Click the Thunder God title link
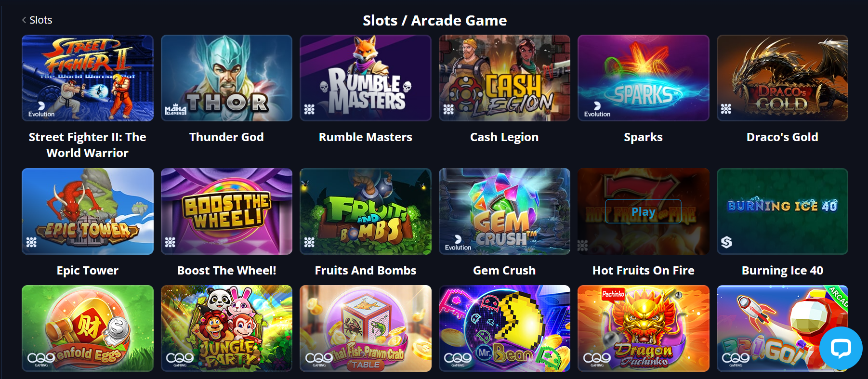This screenshot has width=868, height=379. click(226, 137)
